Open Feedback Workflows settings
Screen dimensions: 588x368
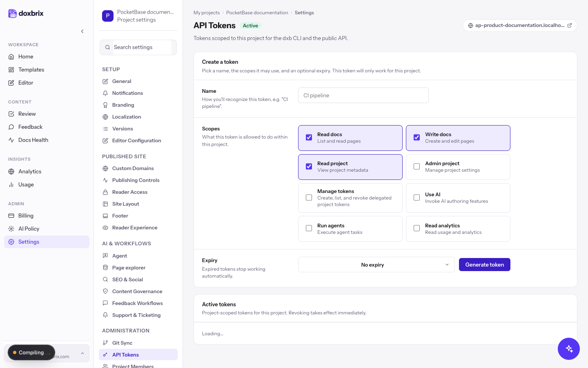(x=138, y=303)
